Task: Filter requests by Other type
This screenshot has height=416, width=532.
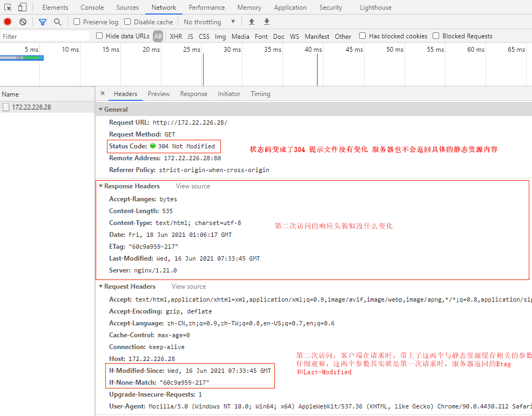Action: click(x=343, y=36)
